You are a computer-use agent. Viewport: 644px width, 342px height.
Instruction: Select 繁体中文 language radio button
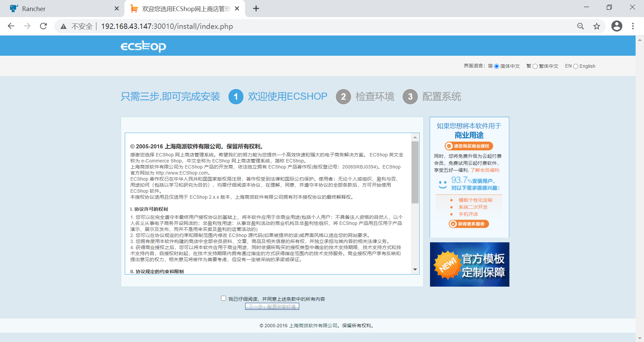535,66
